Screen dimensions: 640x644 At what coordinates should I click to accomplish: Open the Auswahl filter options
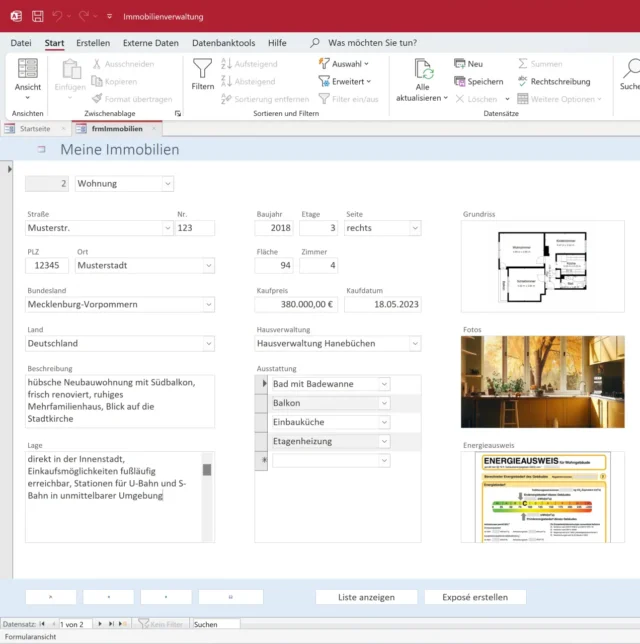[344, 64]
